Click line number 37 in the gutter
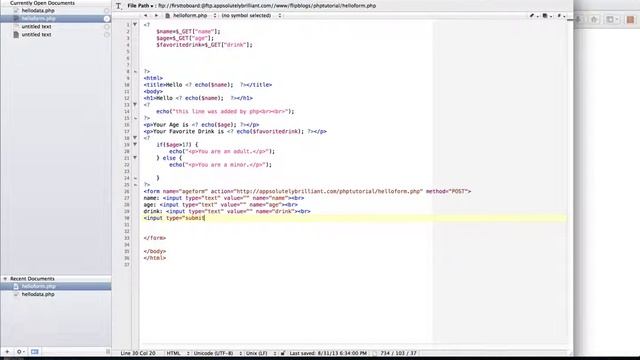The height and width of the screenshot is (360, 640). 127,264
